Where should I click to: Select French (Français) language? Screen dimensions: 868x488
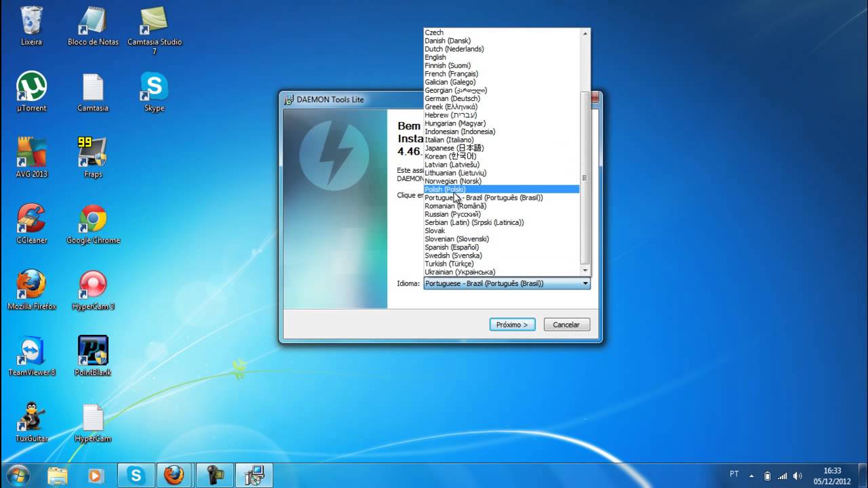502,74
